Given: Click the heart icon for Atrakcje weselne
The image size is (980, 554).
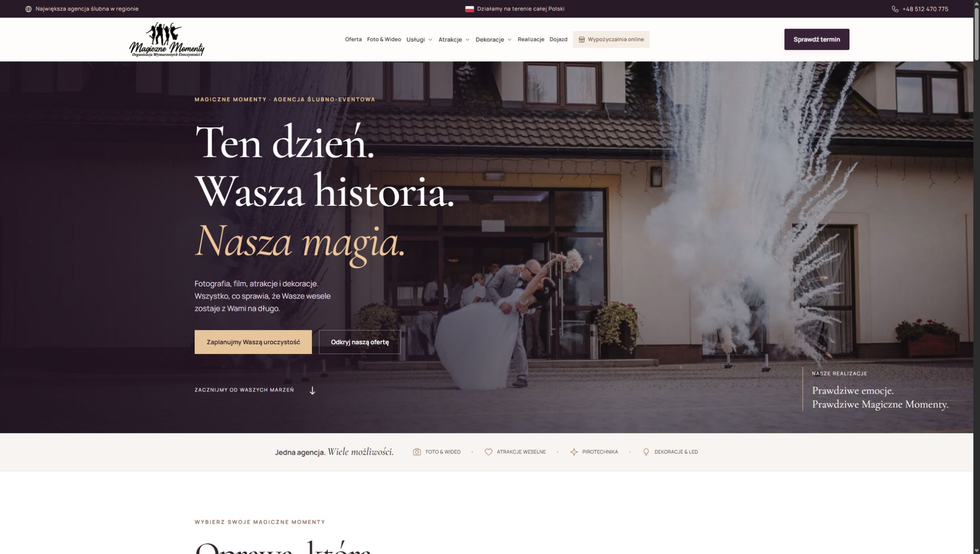Looking at the screenshot, I should click(x=489, y=452).
